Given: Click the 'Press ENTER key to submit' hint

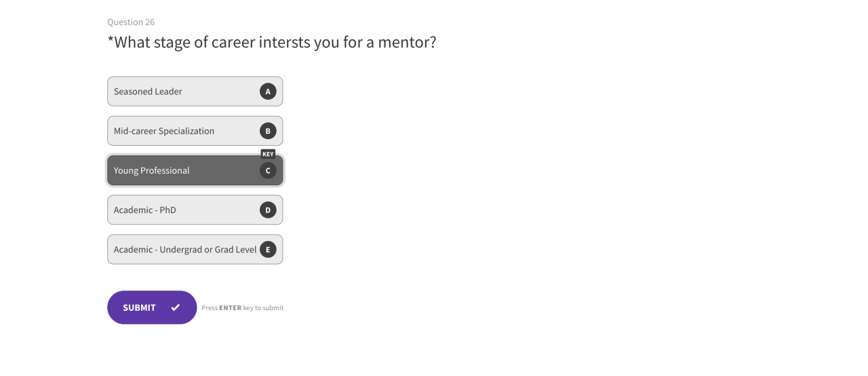Looking at the screenshot, I should click(x=243, y=308).
